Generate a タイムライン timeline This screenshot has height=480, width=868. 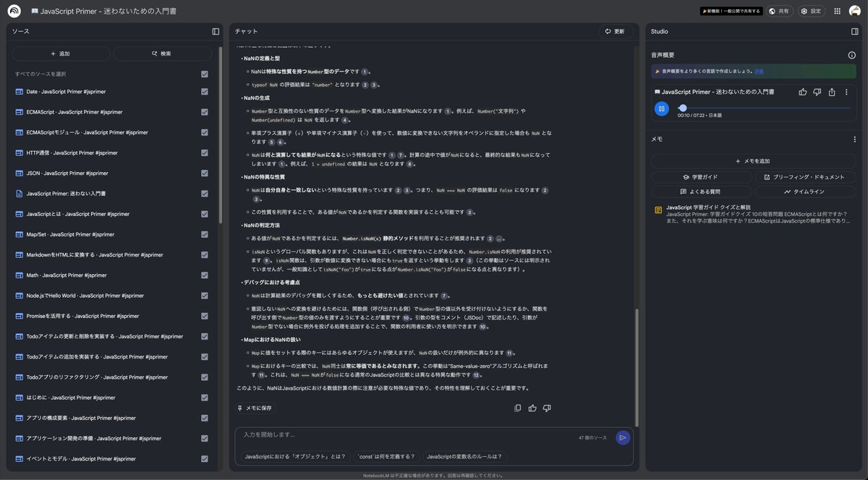coord(805,192)
